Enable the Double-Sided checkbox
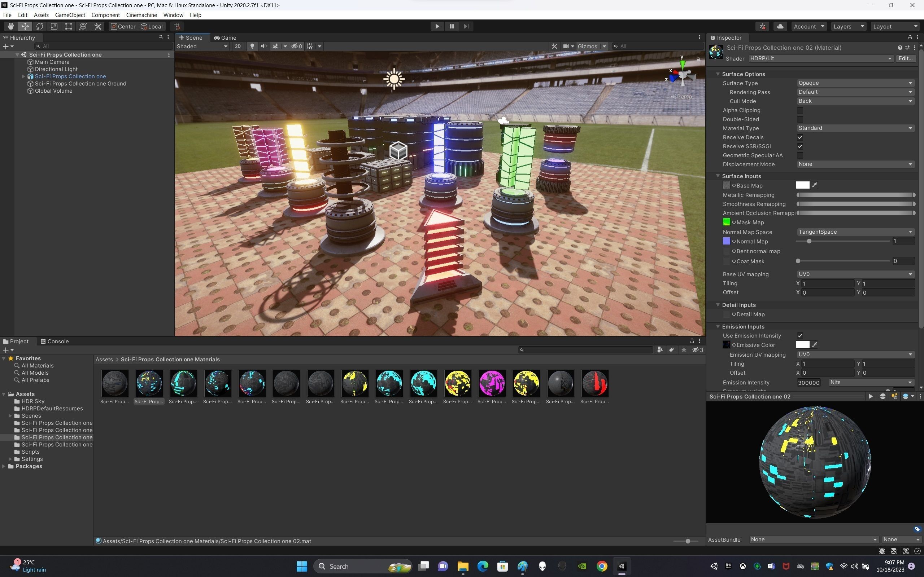 [800, 119]
